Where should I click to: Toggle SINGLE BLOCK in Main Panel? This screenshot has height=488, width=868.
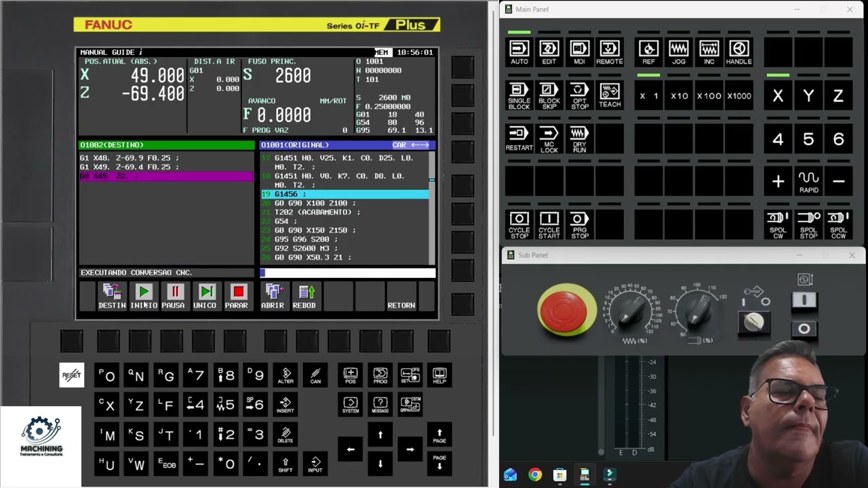519,96
